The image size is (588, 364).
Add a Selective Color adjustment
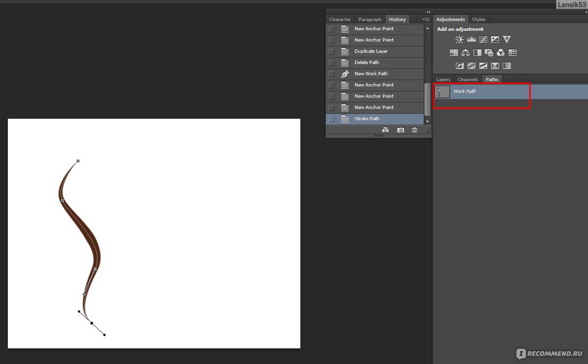pos(495,65)
